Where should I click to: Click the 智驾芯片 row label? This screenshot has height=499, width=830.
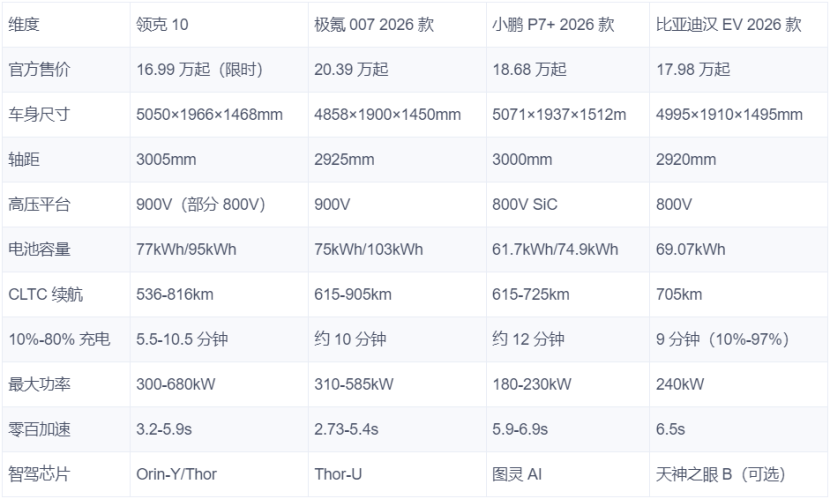(66, 474)
